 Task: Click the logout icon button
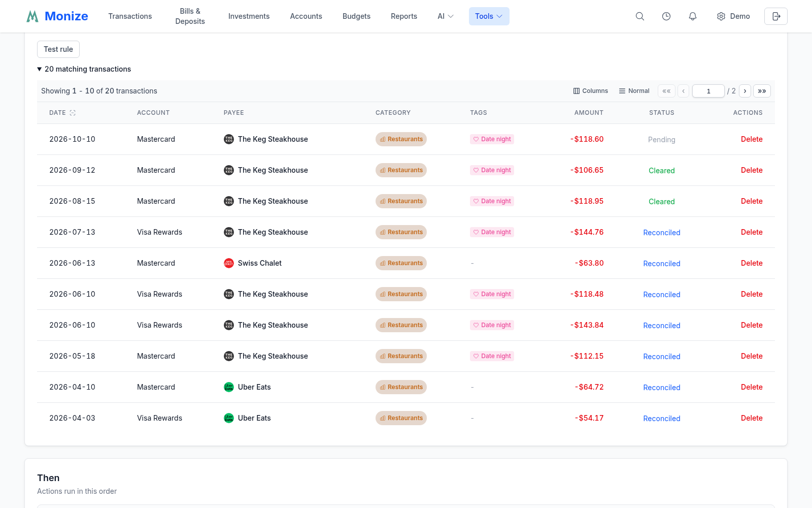pos(776,16)
